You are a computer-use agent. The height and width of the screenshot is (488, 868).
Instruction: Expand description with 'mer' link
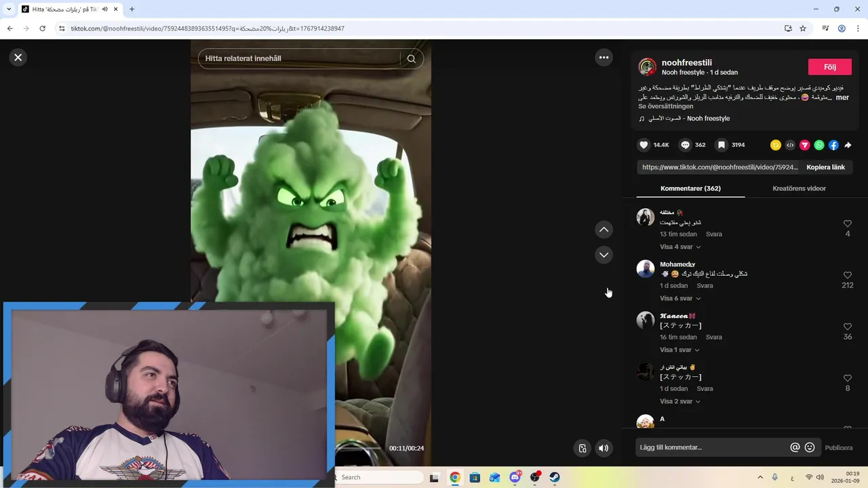tap(842, 98)
